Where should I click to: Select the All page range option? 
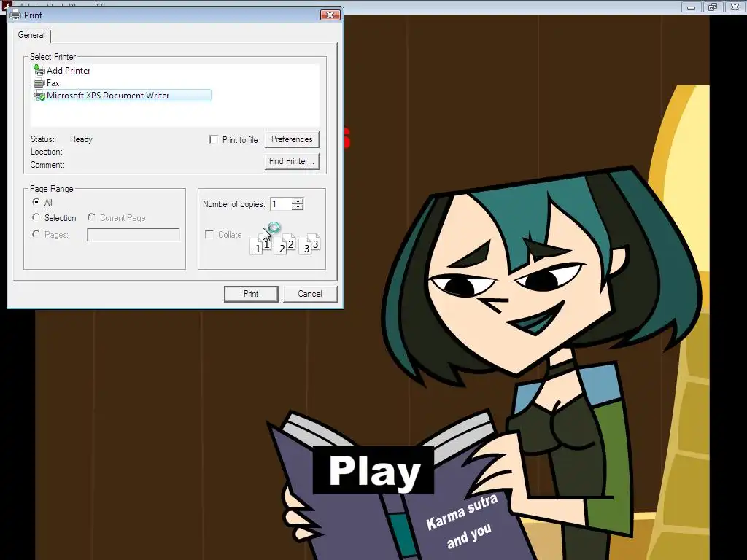point(36,202)
